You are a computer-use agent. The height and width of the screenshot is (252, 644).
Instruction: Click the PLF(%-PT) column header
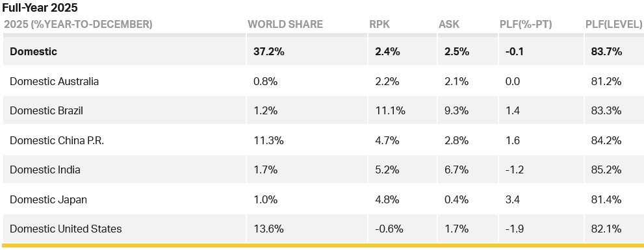pyautogui.click(x=525, y=24)
